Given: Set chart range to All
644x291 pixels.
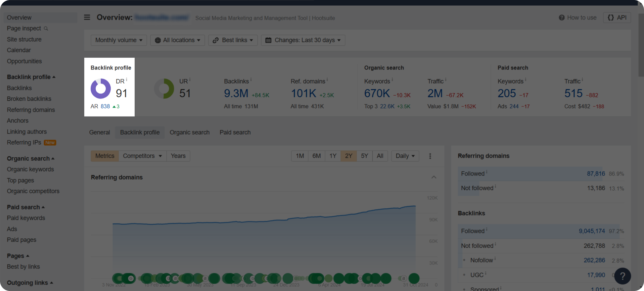Looking at the screenshot, I should [x=380, y=156].
